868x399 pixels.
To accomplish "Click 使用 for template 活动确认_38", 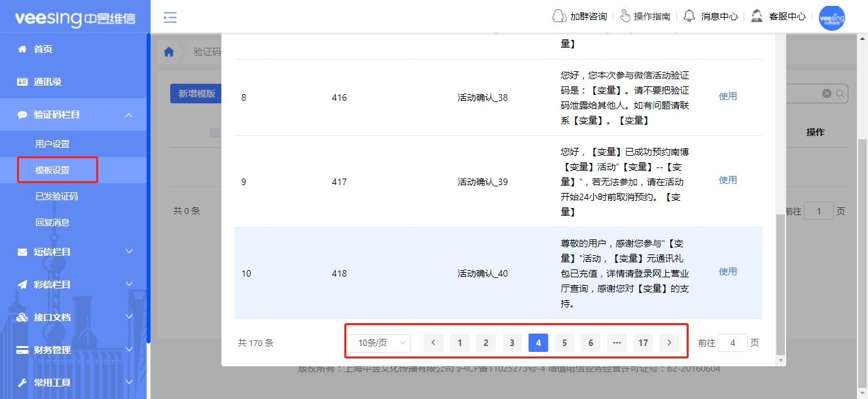I will pyautogui.click(x=728, y=96).
